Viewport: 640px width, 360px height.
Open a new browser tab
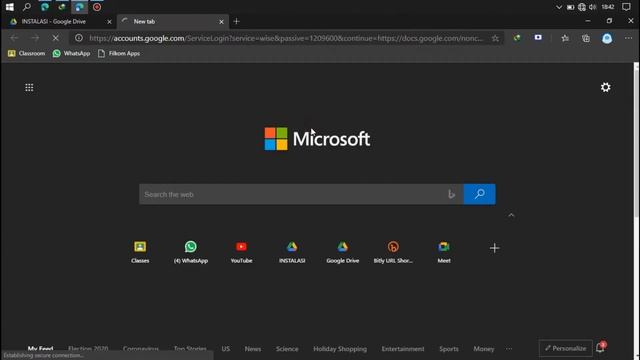click(x=236, y=21)
